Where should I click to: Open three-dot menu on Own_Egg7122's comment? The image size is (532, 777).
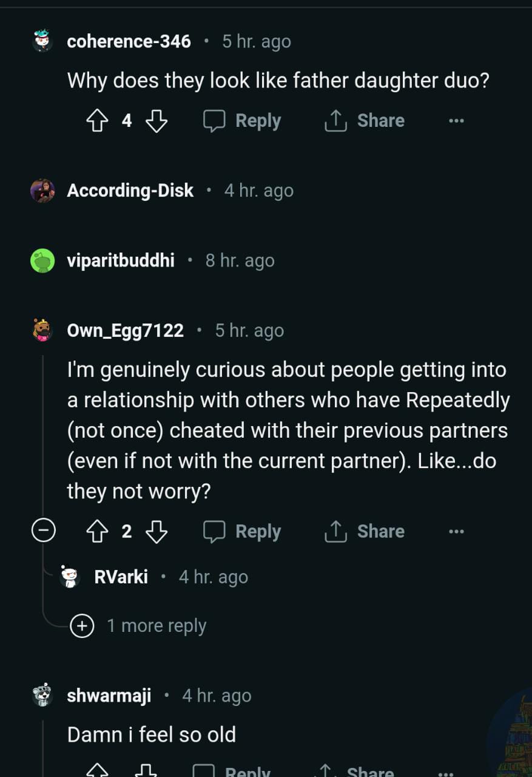pyautogui.click(x=456, y=532)
